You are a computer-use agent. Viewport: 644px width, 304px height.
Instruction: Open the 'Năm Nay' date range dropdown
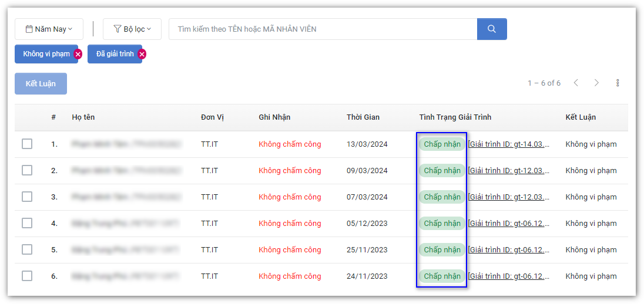click(49, 29)
